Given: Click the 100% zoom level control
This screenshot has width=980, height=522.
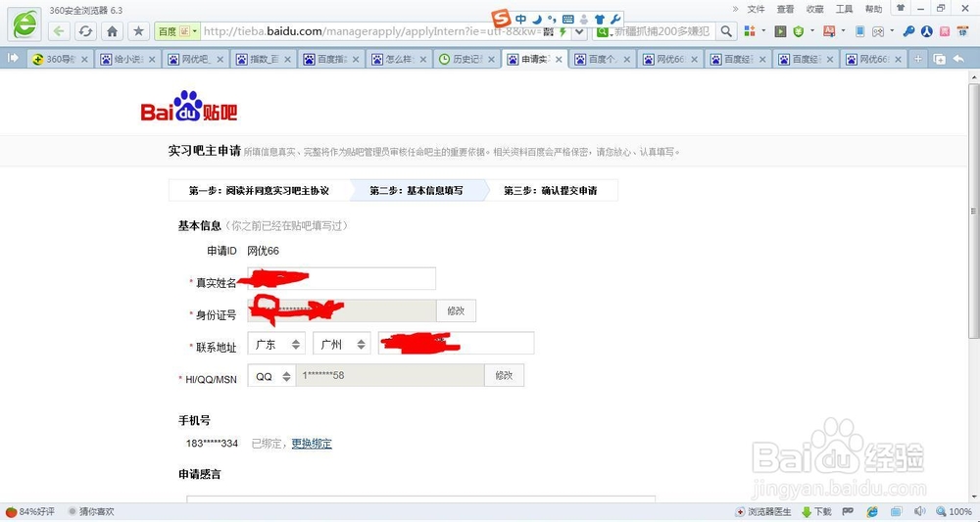Looking at the screenshot, I should click(x=955, y=512).
